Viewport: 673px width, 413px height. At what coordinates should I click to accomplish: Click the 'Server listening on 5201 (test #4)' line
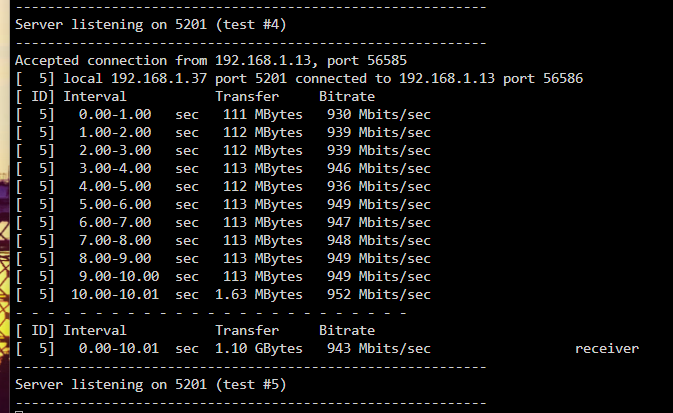[151, 24]
